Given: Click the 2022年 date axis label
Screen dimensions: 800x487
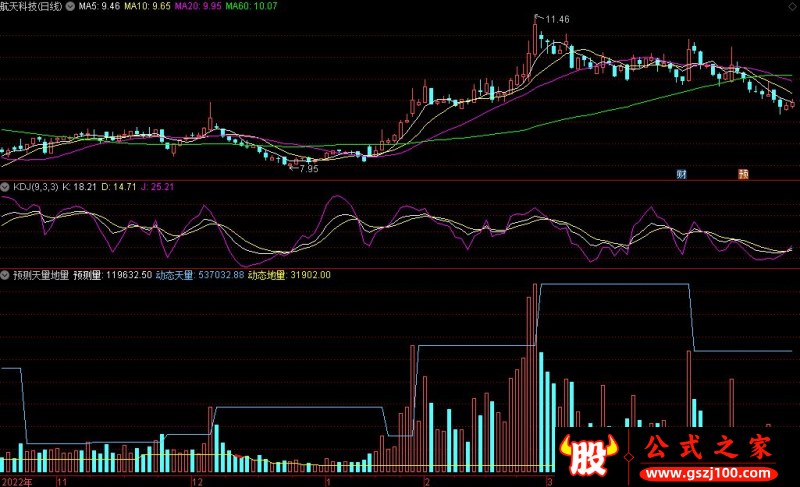Looking at the screenshot, I should click(17, 482).
